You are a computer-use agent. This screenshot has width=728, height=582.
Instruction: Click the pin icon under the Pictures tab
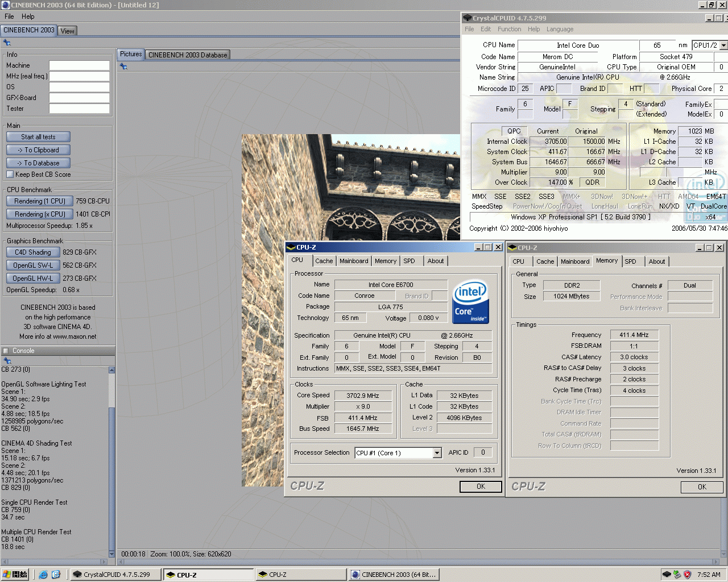tap(123, 66)
